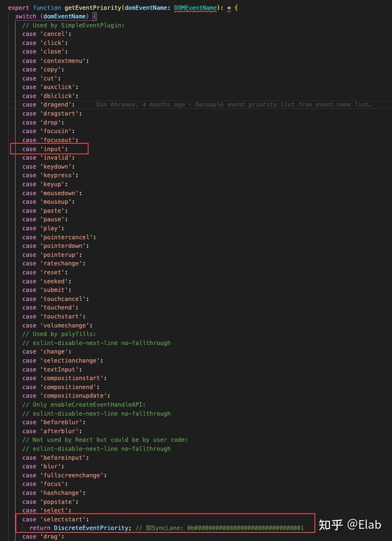Click the 'pointercancel' case string
The width and height of the screenshot is (392, 541).
tap(68, 237)
